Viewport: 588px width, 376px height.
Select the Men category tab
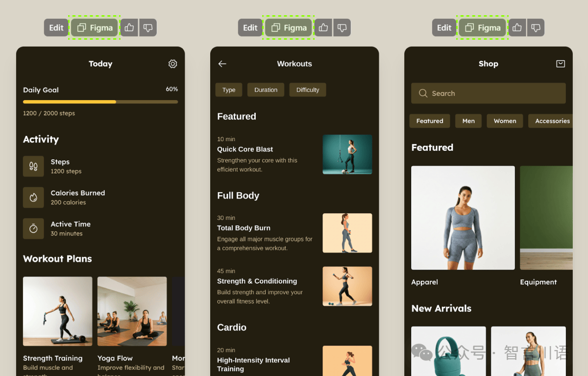coord(468,121)
